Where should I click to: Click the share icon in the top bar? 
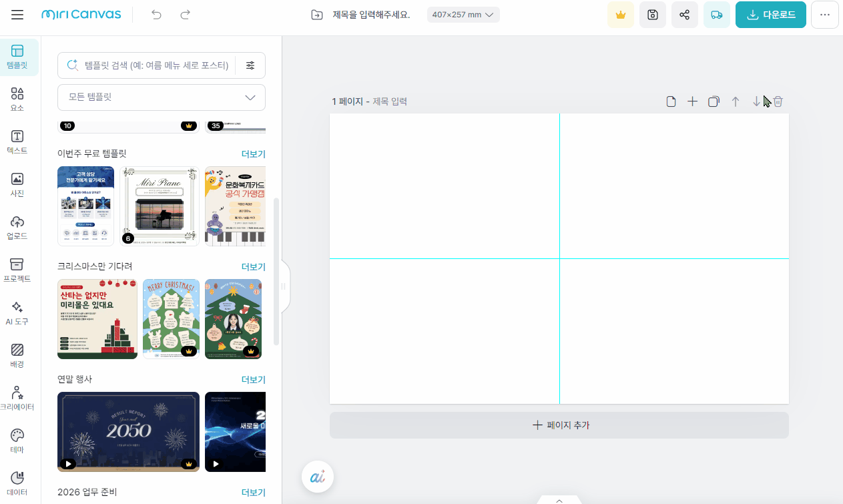click(x=685, y=14)
